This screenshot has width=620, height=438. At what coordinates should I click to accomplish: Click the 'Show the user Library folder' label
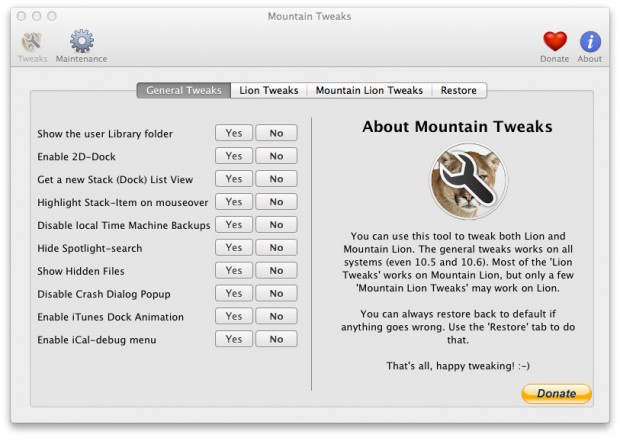105,134
